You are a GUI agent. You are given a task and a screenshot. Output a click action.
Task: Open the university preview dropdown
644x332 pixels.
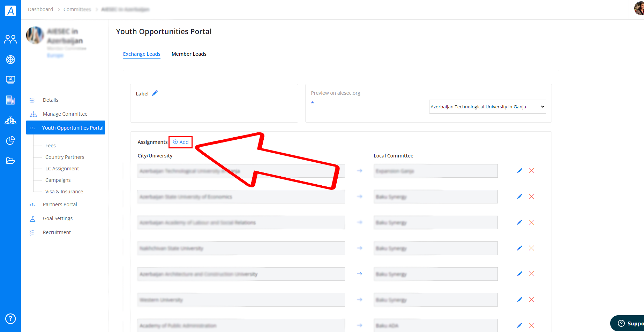(x=487, y=107)
